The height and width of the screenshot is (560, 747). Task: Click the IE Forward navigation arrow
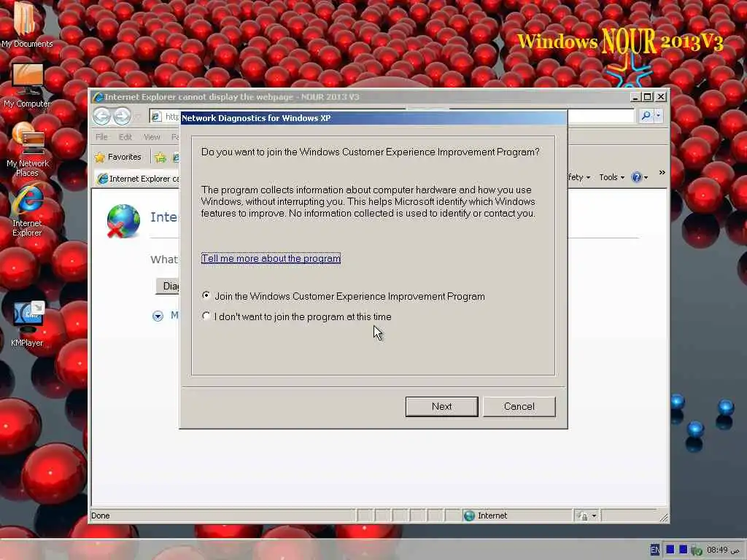click(x=122, y=116)
